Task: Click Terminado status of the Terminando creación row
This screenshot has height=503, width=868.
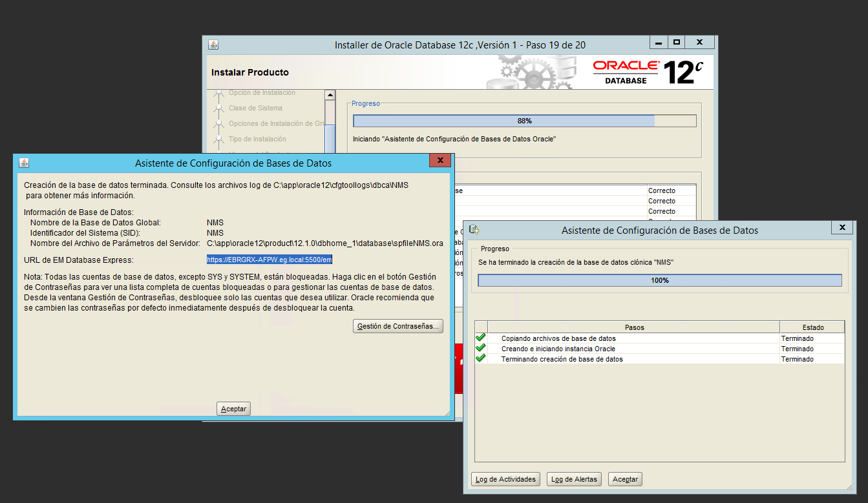Action: 798,359
